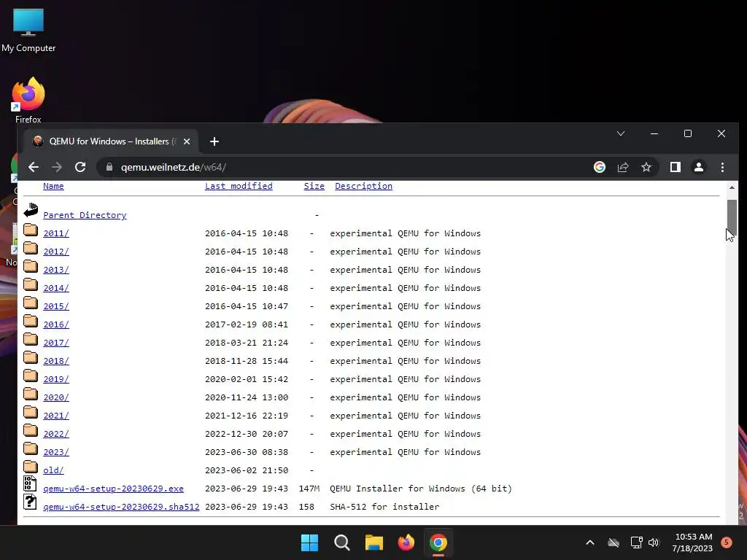This screenshot has width=747, height=560.
Task: Show hidden system tray icons
Action: 589,542
